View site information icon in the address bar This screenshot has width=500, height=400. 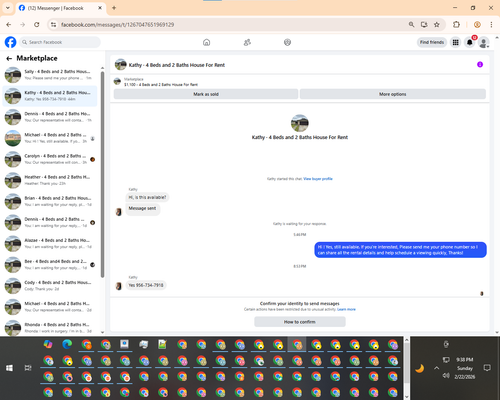point(53,25)
